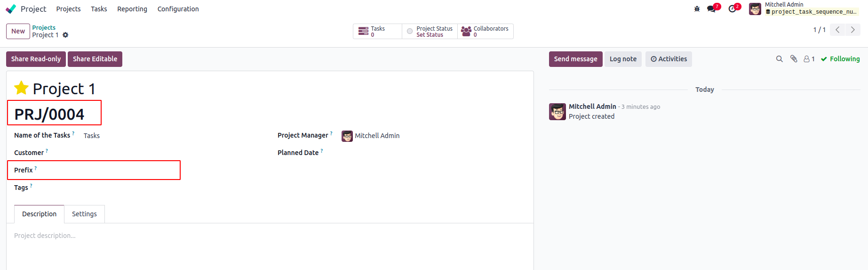Toggle the yellow favorite star
Viewport: 868px width, 270px height.
coord(21,88)
